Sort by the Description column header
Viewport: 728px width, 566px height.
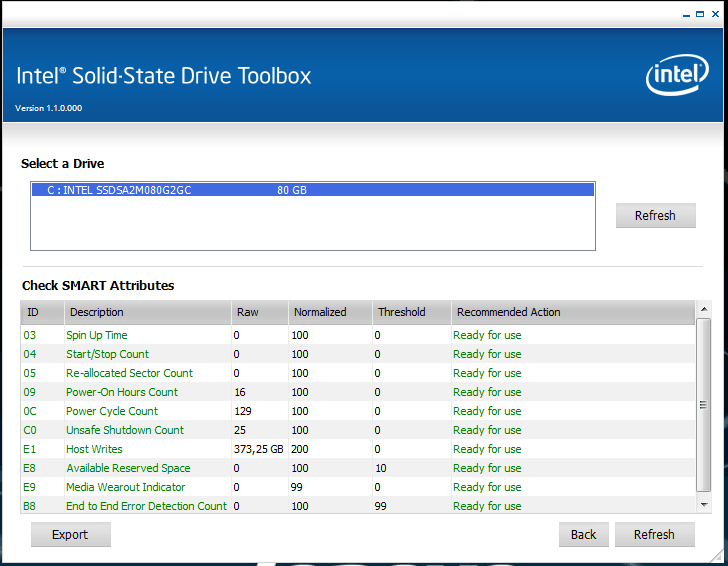[x=148, y=312]
